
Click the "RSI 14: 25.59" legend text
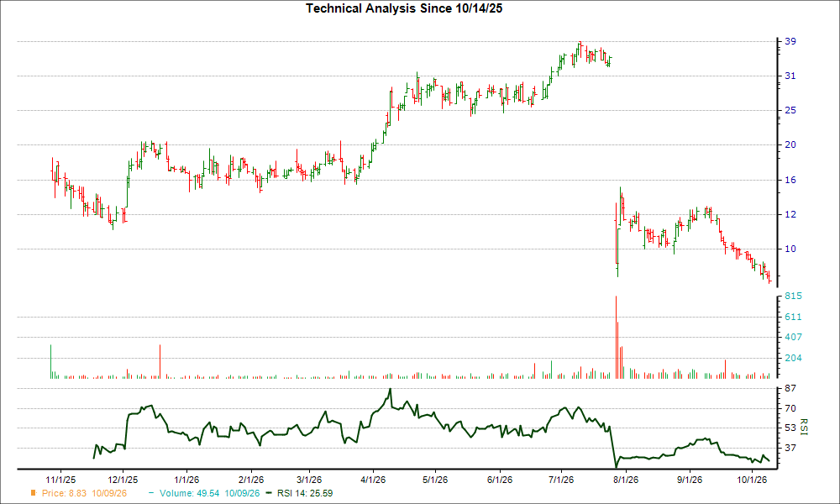point(305,493)
